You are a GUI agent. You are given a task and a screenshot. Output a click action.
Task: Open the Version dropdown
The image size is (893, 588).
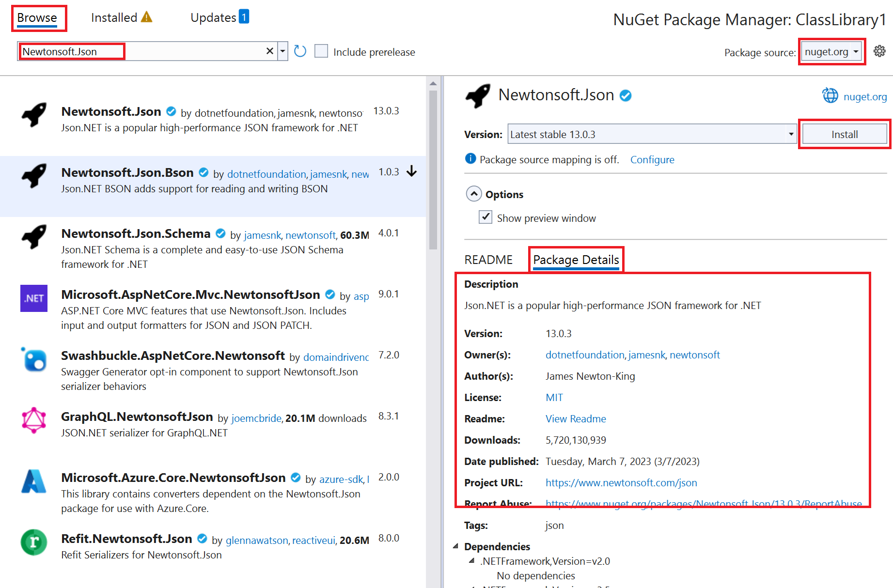click(791, 134)
